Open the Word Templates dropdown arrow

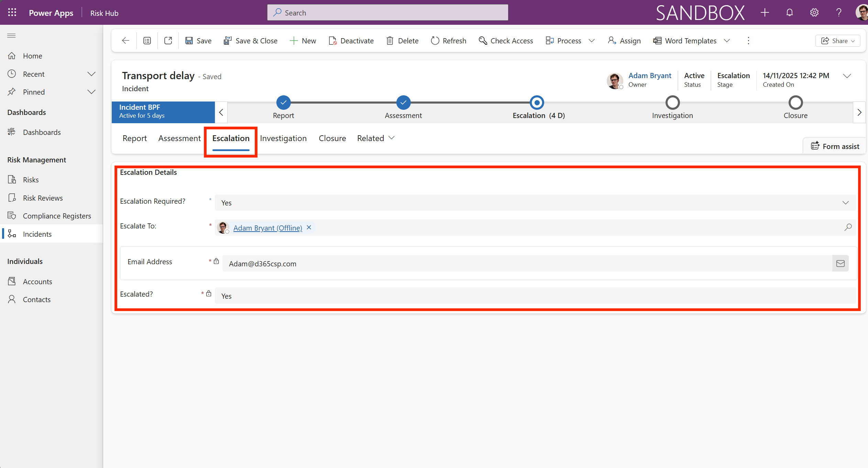click(727, 41)
